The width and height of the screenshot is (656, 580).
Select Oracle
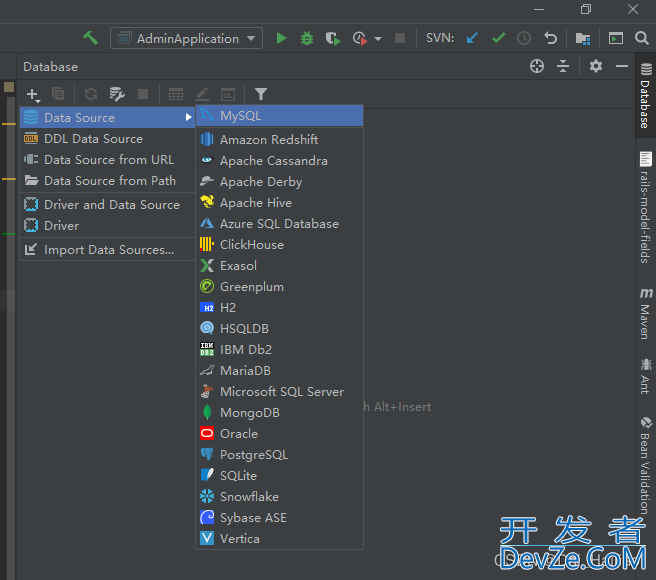279,434
